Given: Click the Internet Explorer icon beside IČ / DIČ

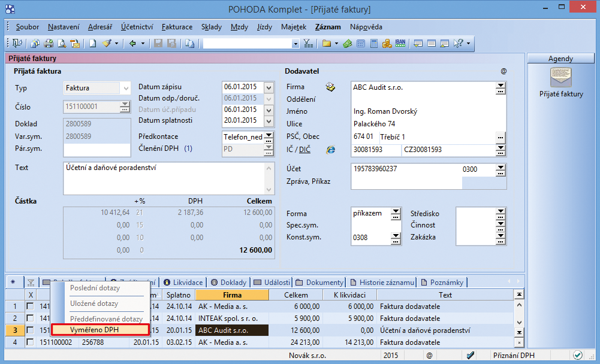Looking at the screenshot, I should click(331, 150).
